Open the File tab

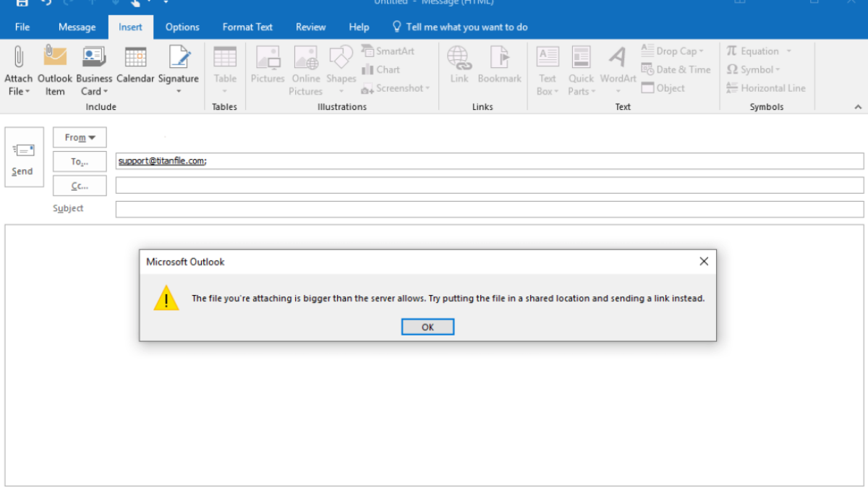[x=22, y=27]
